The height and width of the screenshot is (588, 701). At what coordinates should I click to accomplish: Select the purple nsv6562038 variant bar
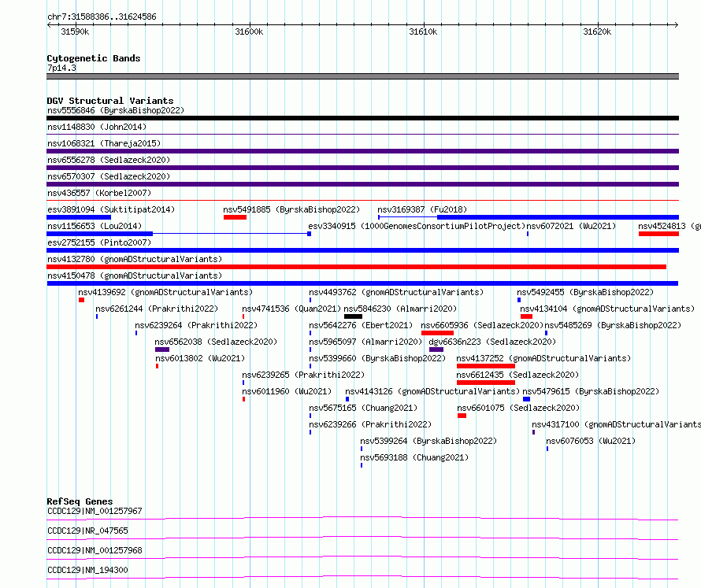[x=161, y=349]
